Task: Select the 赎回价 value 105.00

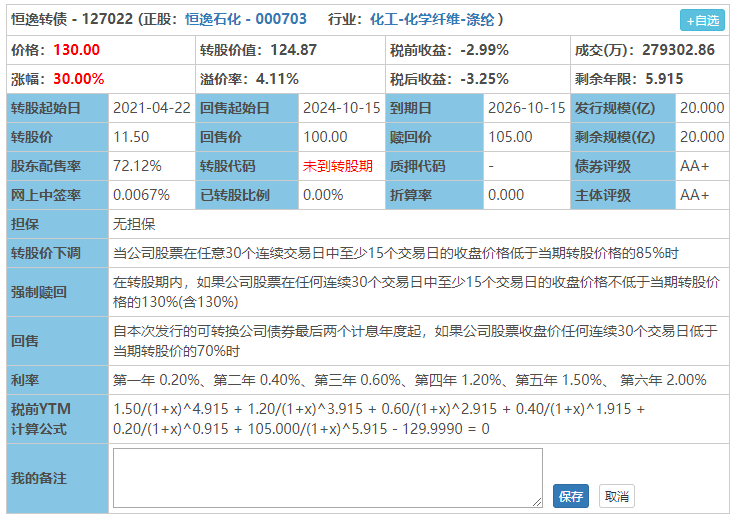Action: 510,137
